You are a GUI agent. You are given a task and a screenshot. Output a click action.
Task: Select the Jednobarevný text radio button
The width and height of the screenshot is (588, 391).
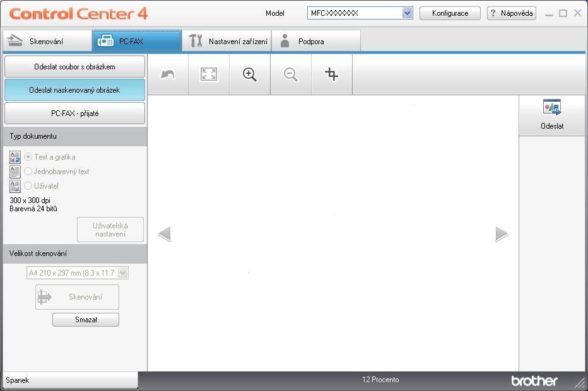click(x=28, y=172)
